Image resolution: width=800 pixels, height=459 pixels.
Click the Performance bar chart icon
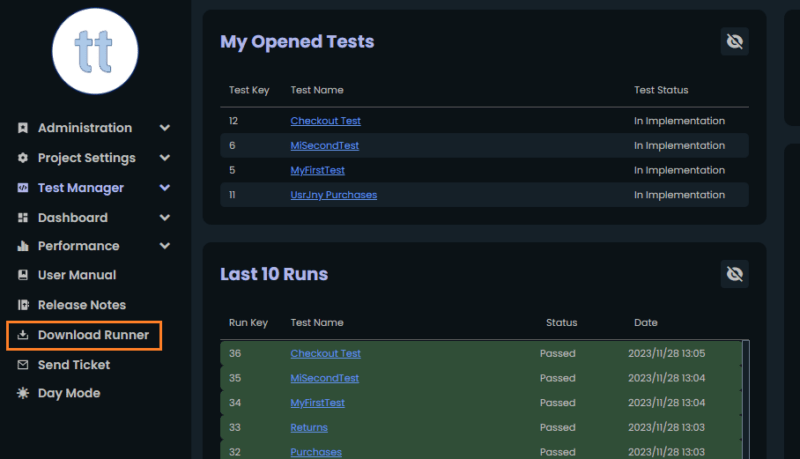tap(23, 246)
